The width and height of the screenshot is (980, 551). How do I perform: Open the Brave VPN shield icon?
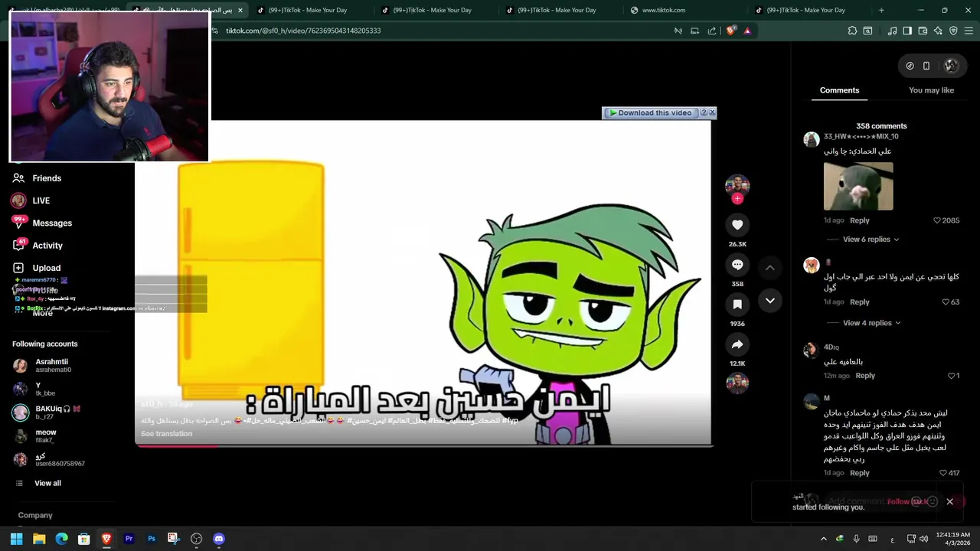pyautogui.click(x=953, y=31)
